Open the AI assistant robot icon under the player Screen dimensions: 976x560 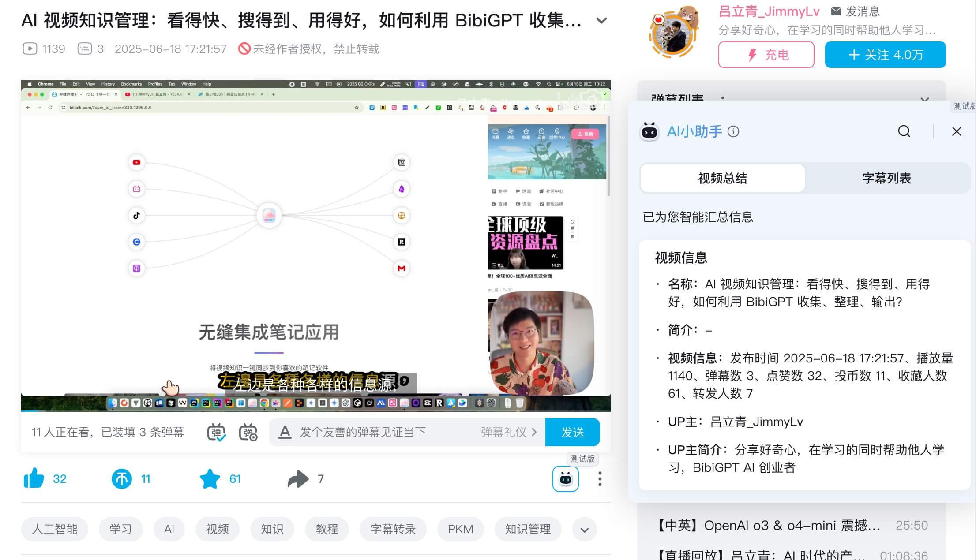(565, 479)
